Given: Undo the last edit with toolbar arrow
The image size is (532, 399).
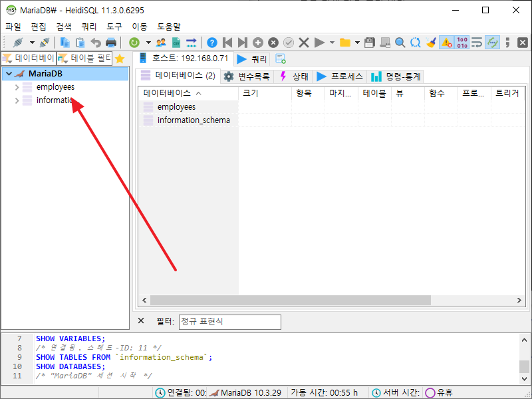Looking at the screenshot, I should [x=96, y=43].
